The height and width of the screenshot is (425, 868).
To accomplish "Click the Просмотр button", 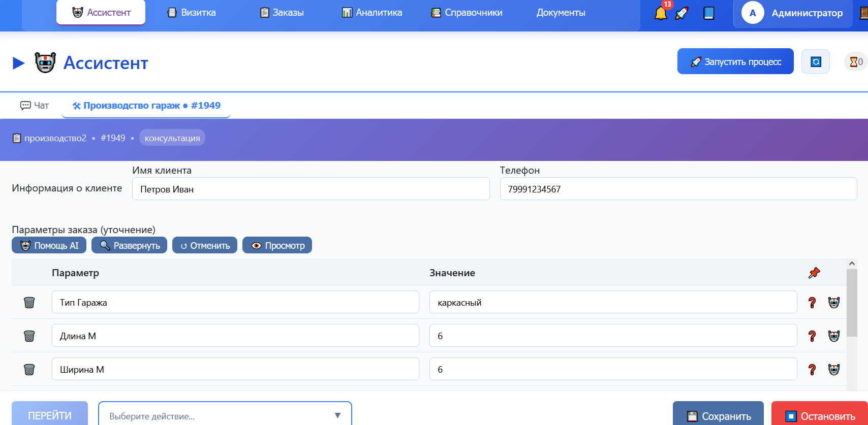I will pyautogui.click(x=277, y=245).
